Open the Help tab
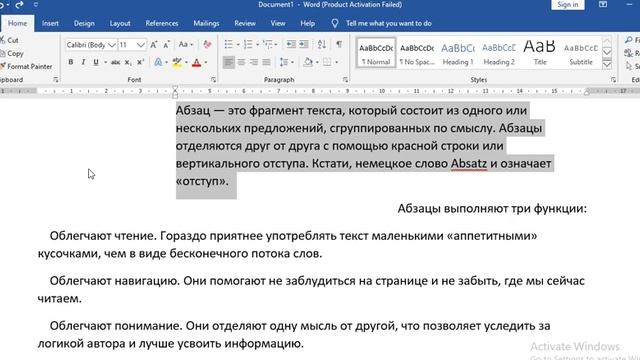Image resolution: width=640 pixels, height=360 pixels. click(x=307, y=23)
